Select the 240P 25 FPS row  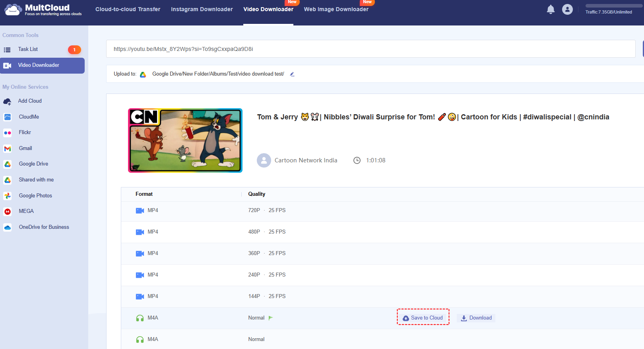(382, 275)
